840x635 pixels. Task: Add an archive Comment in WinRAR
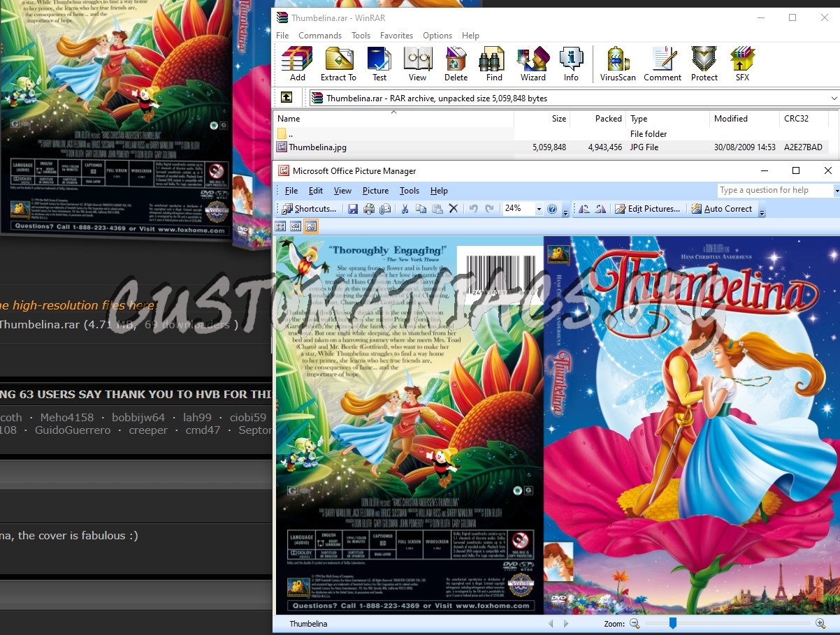click(662, 64)
